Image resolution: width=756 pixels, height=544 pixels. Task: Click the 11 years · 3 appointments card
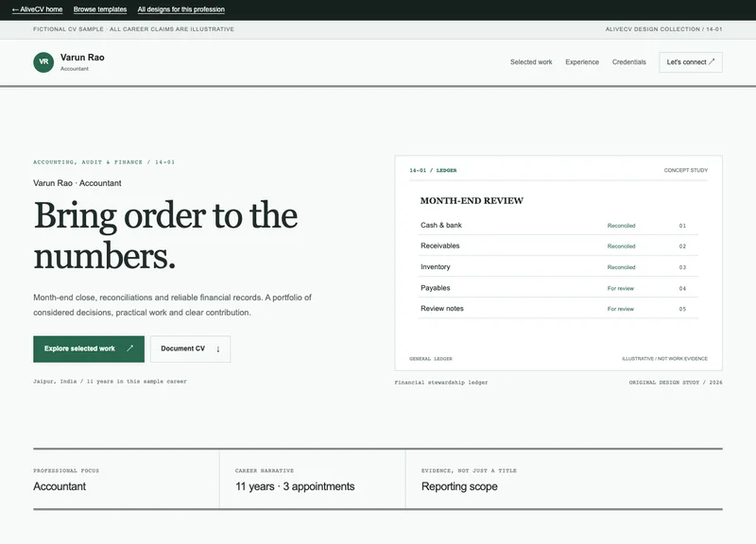313,480
